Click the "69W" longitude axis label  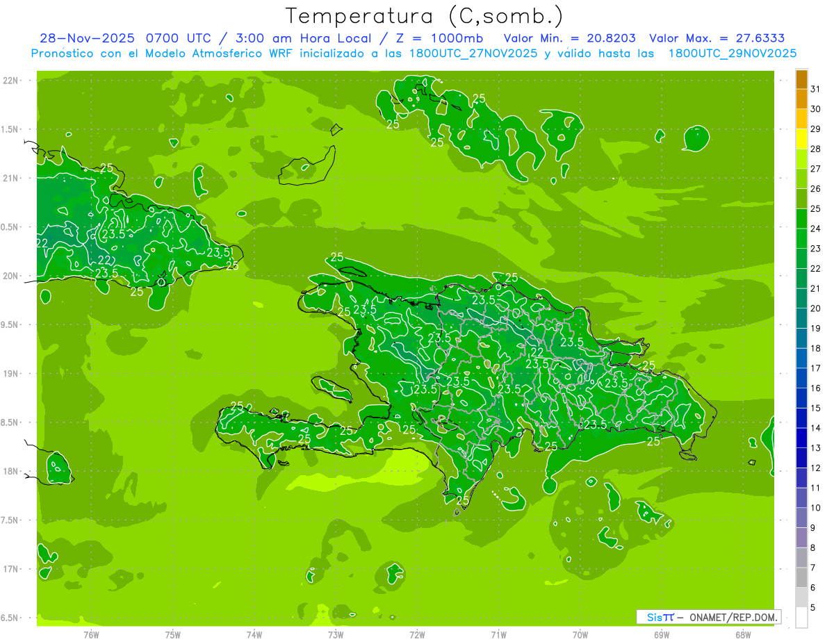tap(662, 634)
